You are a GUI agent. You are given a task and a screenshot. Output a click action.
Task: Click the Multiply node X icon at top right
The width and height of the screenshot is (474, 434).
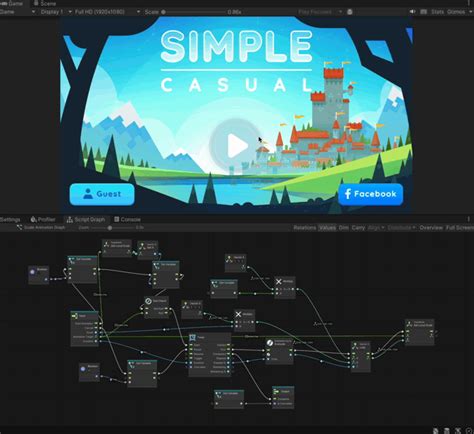tap(279, 282)
